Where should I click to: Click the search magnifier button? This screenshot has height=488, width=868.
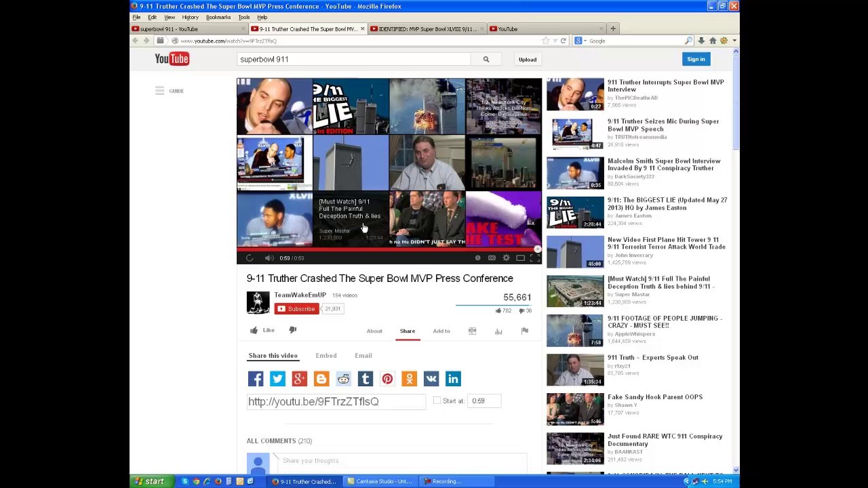point(486,60)
